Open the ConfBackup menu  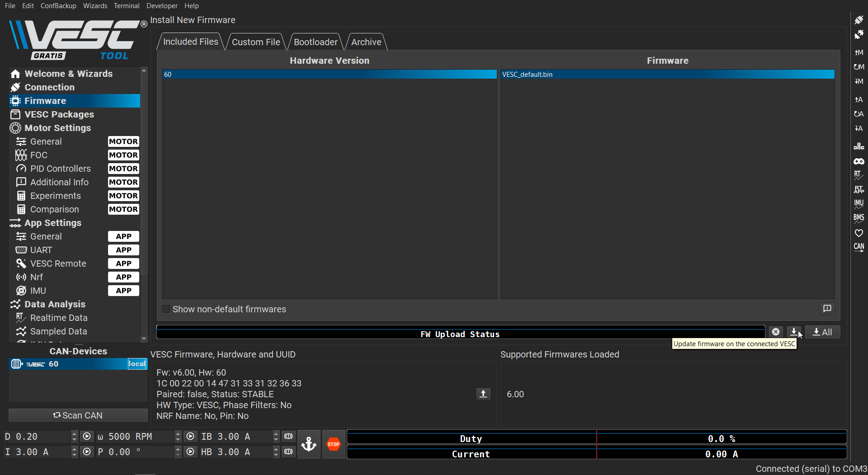(x=58, y=6)
